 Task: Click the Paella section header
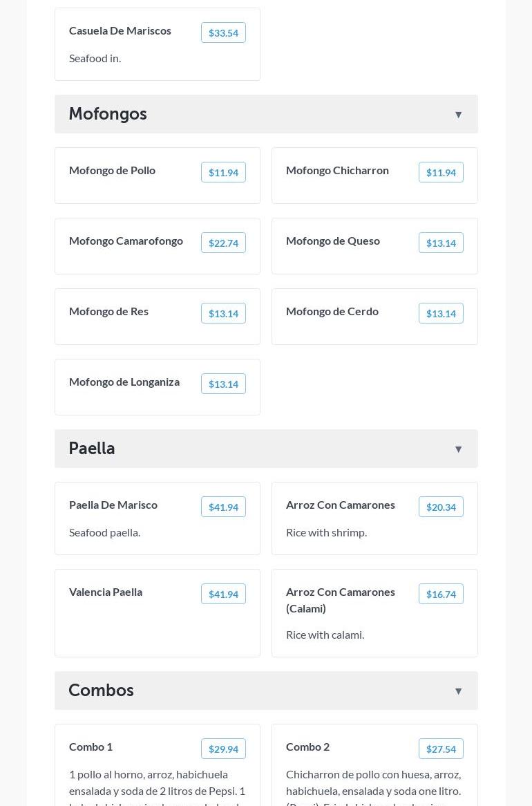coord(92,449)
